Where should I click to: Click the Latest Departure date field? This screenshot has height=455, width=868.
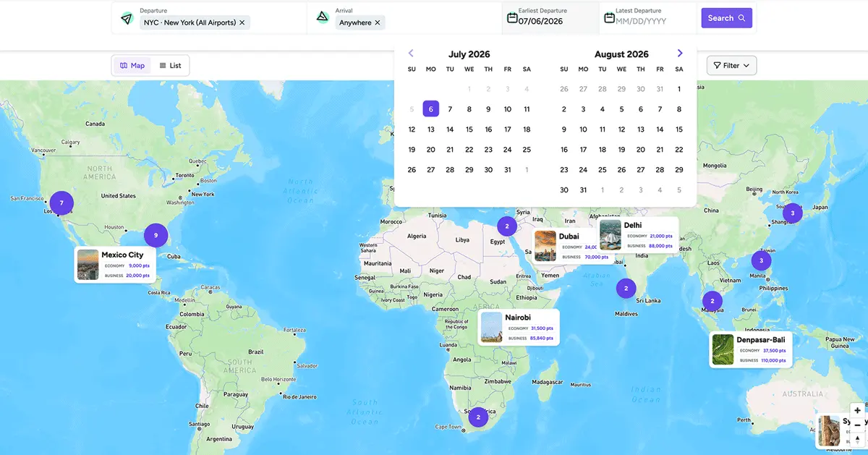647,17
